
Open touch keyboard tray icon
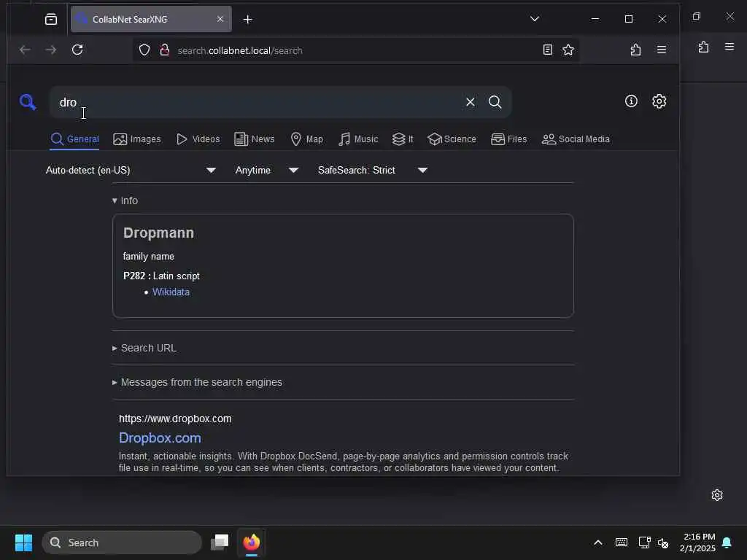coord(622,542)
